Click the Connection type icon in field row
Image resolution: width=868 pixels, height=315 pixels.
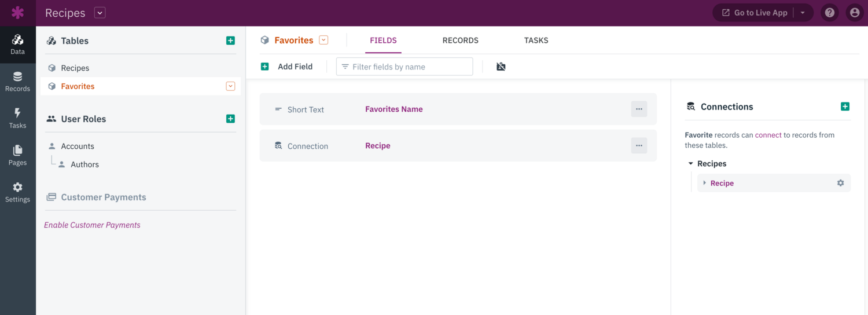click(x=278, y=146)
